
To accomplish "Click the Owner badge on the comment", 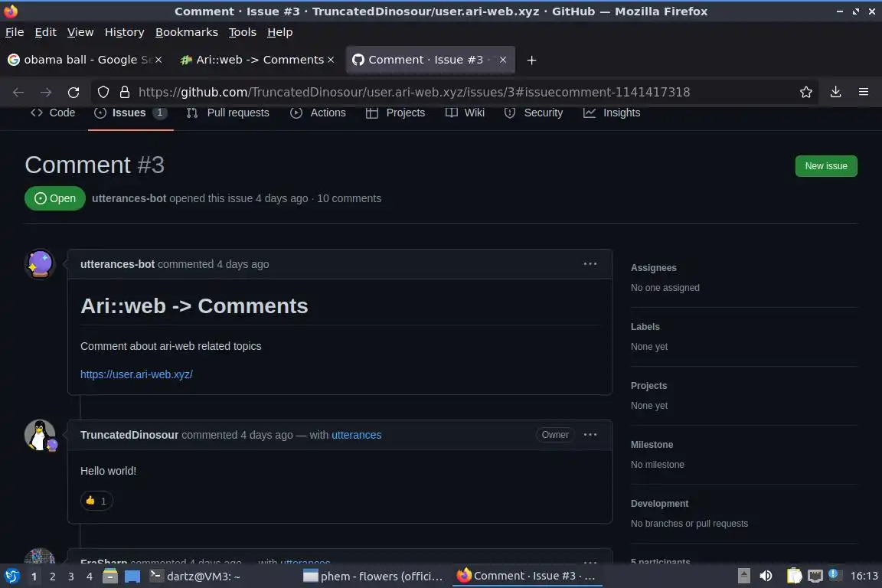I will pyautogui.click(x=554, y=435).
